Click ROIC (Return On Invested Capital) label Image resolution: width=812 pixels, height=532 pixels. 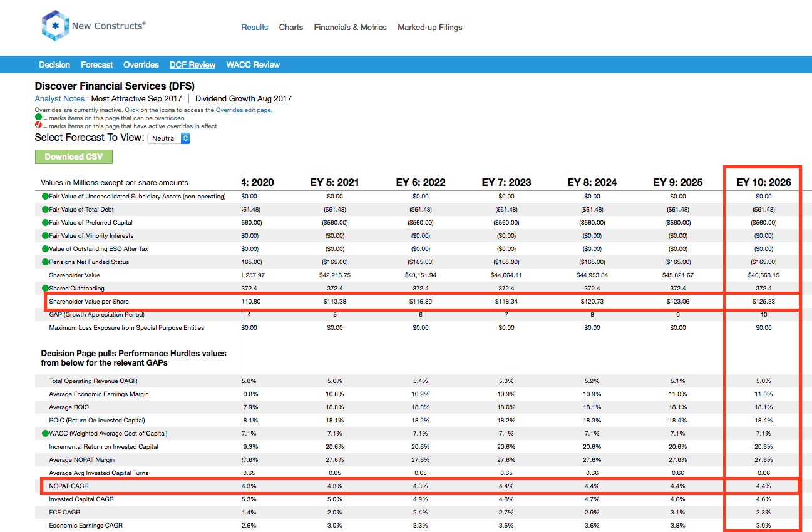pos(97,420)
